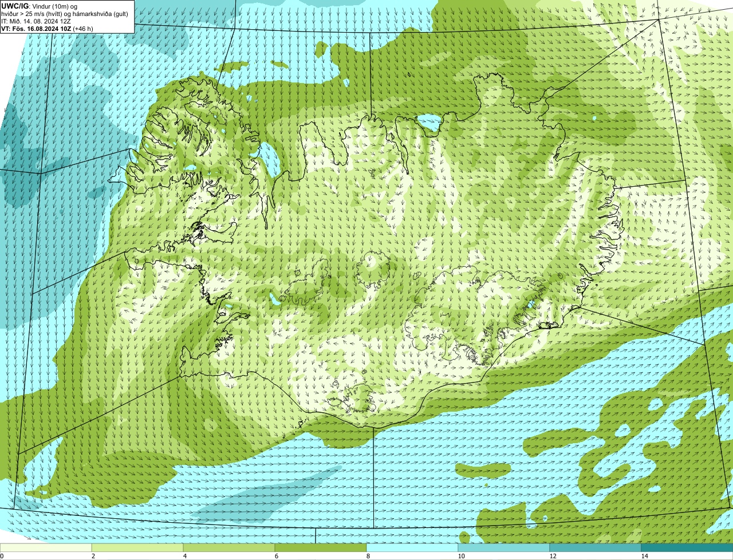
Task: Click the legend scale label '8'
Action: point(368,556)
